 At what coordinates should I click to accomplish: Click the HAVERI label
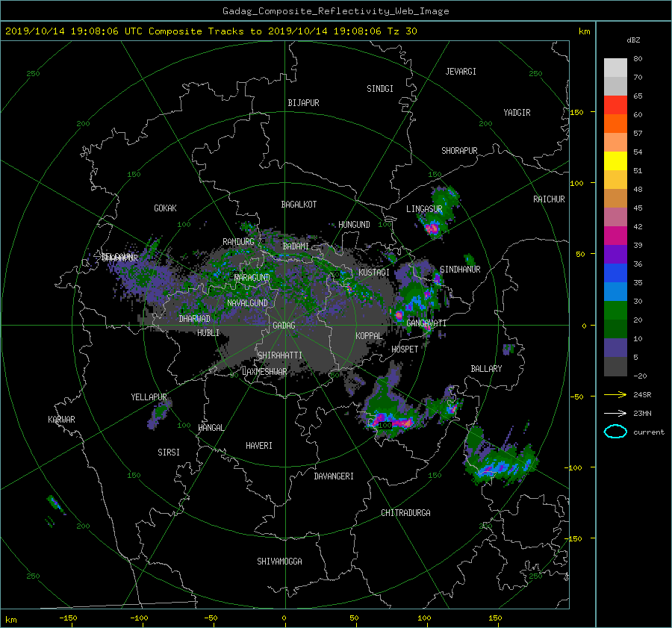click(x=259, y=446)
